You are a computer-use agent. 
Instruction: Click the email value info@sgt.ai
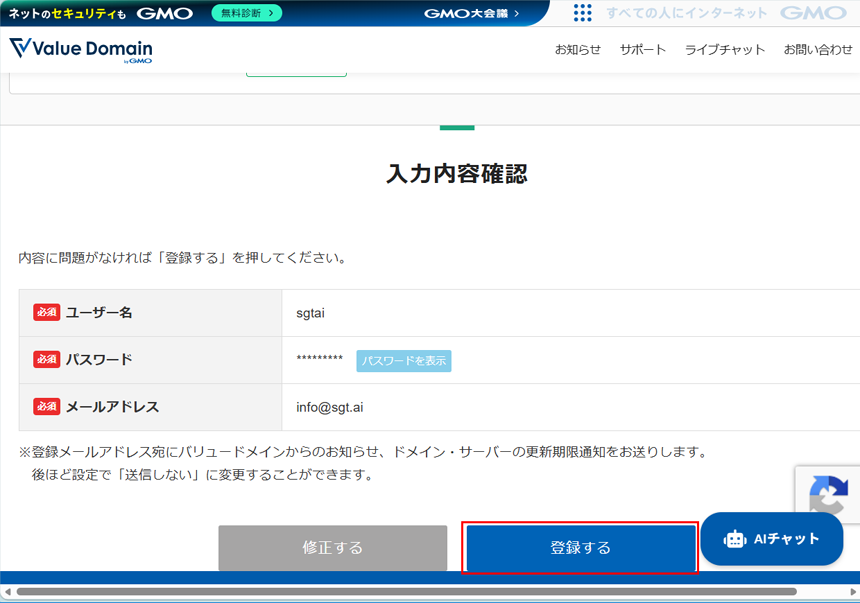pos(330,407)
